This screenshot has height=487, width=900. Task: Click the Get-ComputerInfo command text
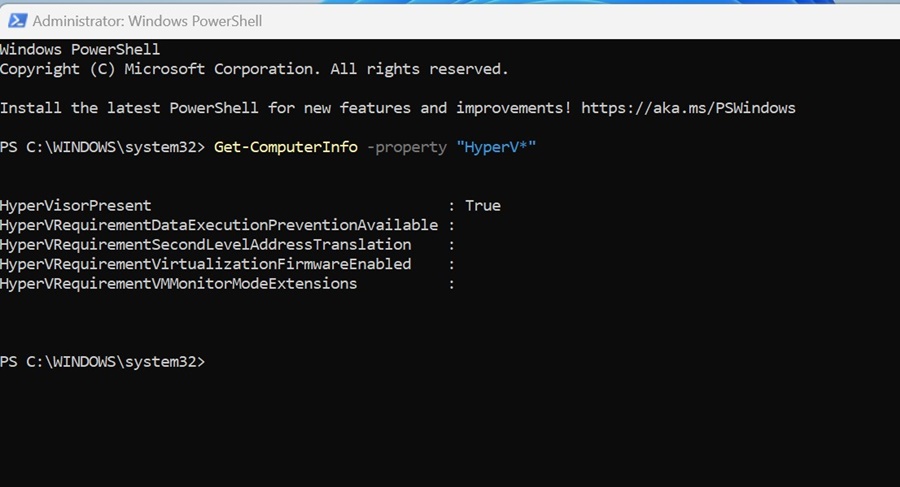(x=285, y=147)
